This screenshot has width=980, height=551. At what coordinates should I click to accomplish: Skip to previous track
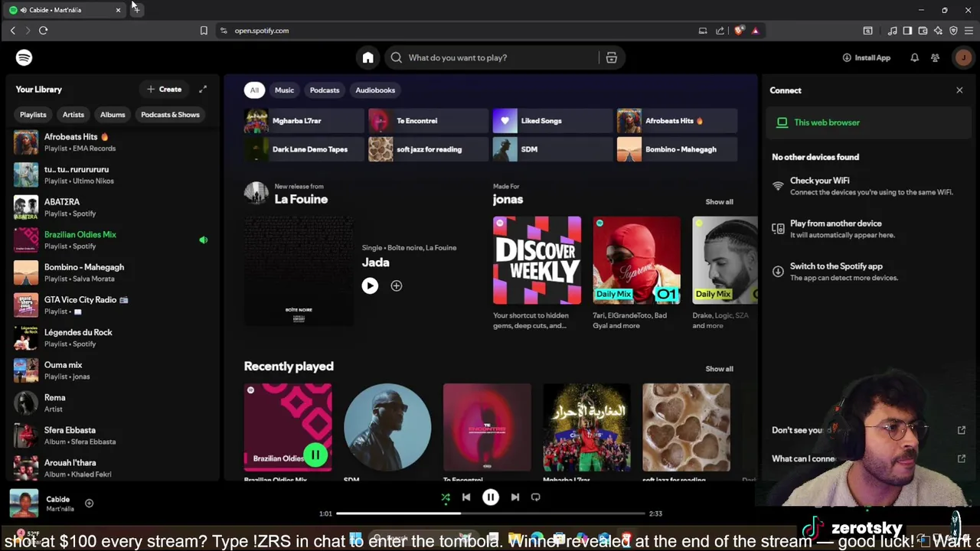(x=466, y=497)
